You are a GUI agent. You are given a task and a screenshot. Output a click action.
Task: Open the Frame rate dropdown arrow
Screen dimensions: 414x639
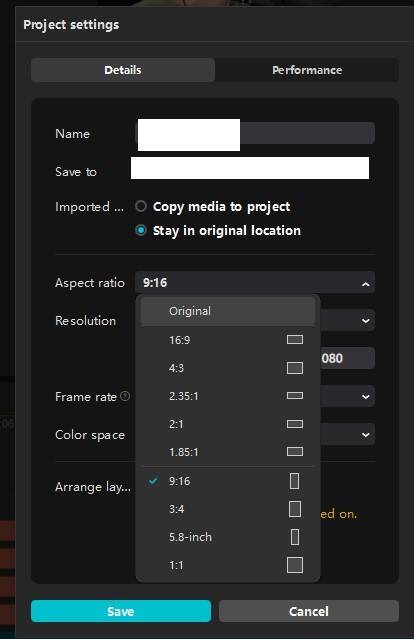(x=366, y=397)
